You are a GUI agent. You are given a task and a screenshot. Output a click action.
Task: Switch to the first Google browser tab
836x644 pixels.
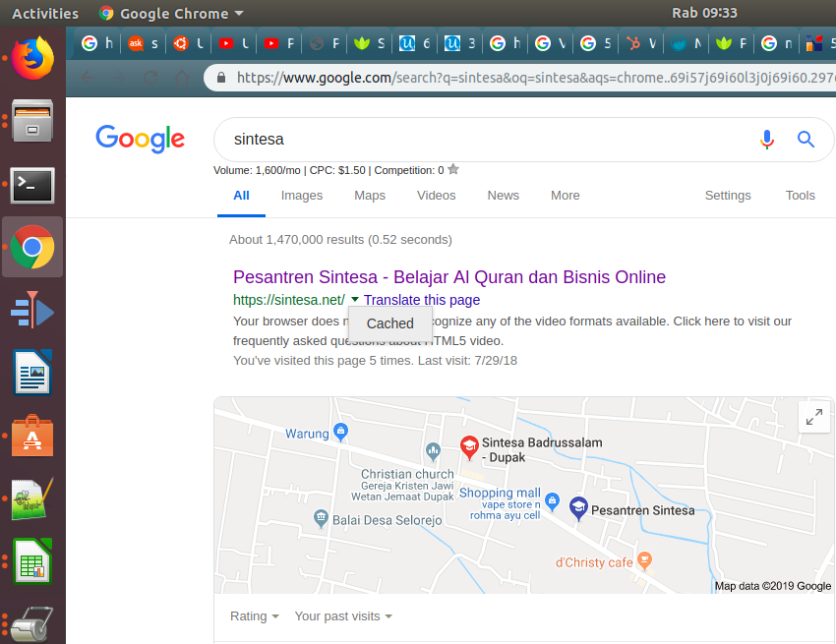pyautogui.click(x=97, y=43)
